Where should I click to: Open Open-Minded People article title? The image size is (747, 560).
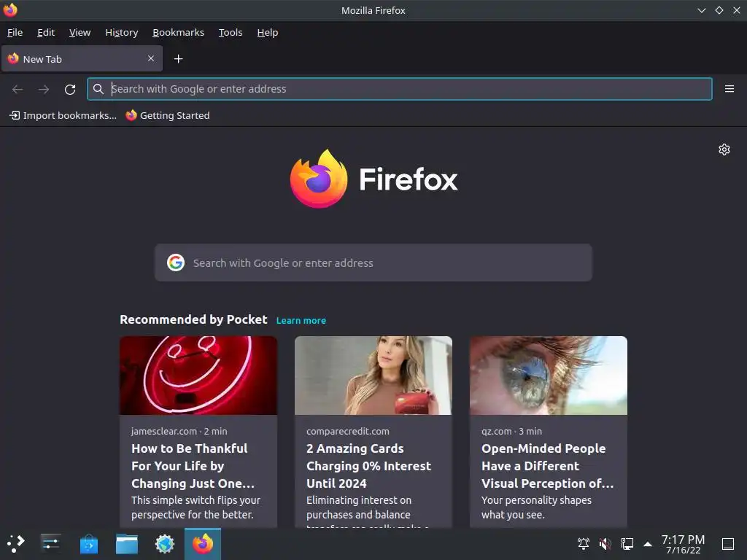[x=547, y=466]
